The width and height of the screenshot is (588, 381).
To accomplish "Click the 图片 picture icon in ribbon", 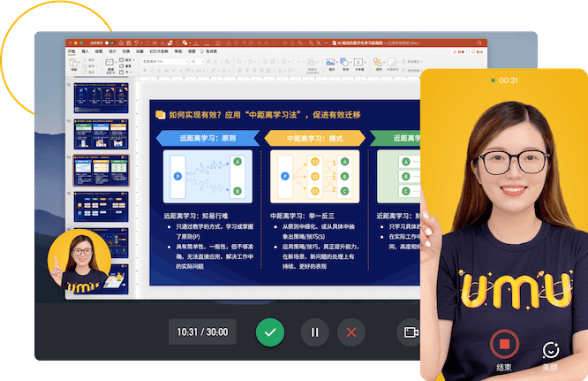I will (x=330, y=63).
